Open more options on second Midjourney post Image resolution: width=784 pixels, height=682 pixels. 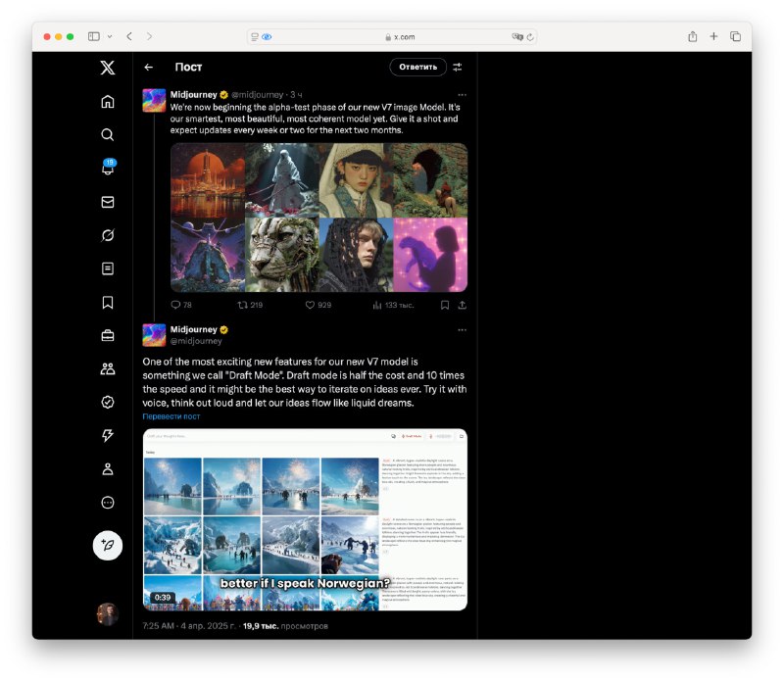click(462, 329)
